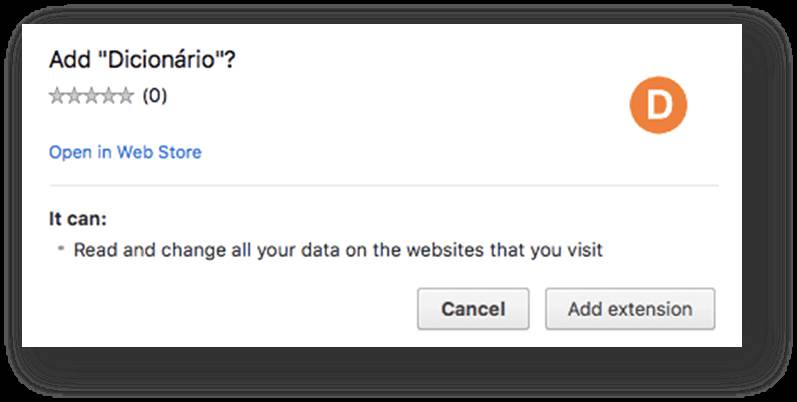Select the second rating star

[x=74, y=97]
